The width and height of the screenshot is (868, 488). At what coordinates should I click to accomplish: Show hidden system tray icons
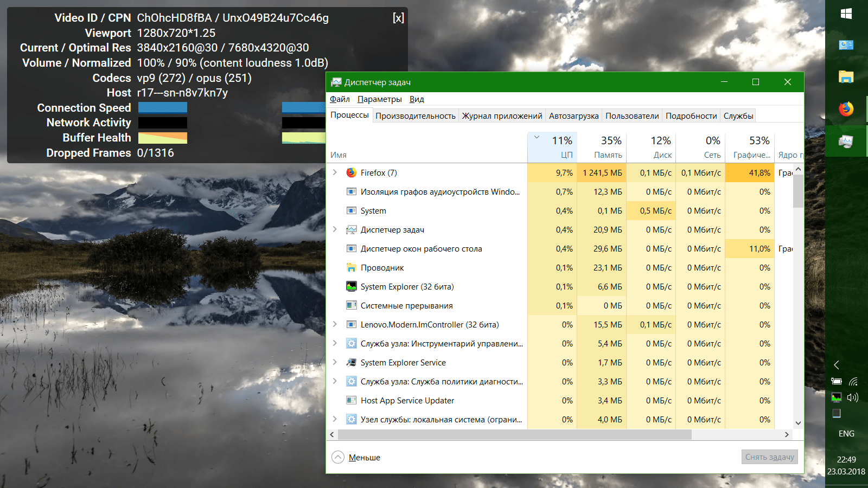pos(837,365)
